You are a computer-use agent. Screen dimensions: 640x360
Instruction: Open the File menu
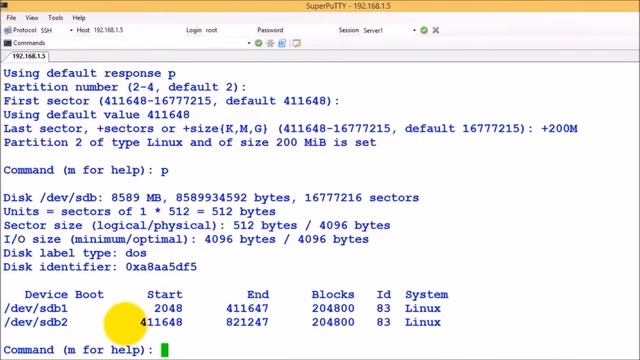(x=11, y=18)
